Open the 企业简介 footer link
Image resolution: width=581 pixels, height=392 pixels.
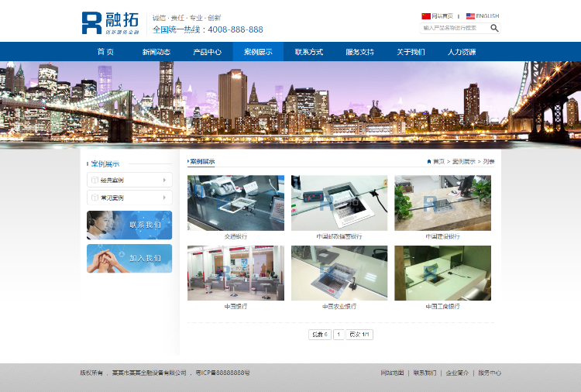tap(457, 373)
